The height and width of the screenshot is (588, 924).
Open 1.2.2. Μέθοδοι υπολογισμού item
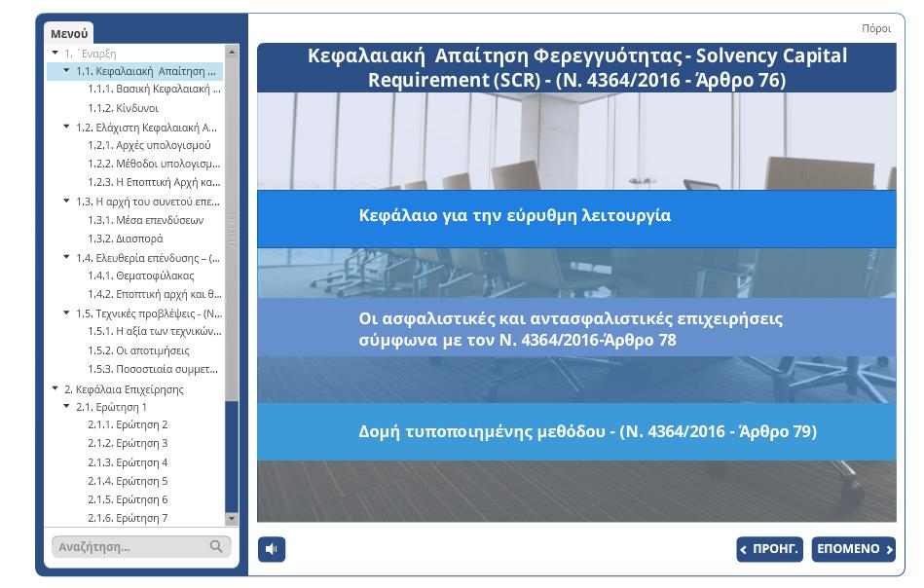(x=154, y=164)
